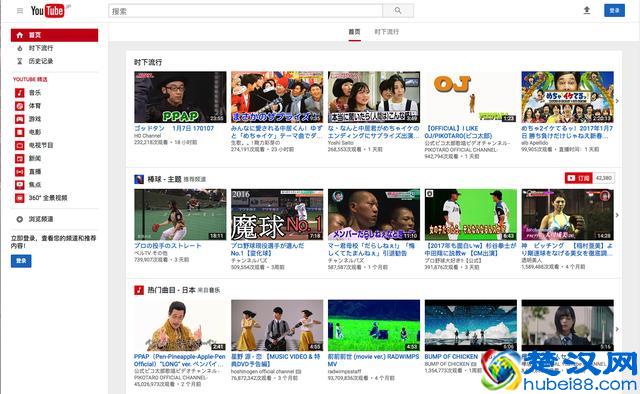
Task: Click the 音乐 music icon
Action: 20,93
